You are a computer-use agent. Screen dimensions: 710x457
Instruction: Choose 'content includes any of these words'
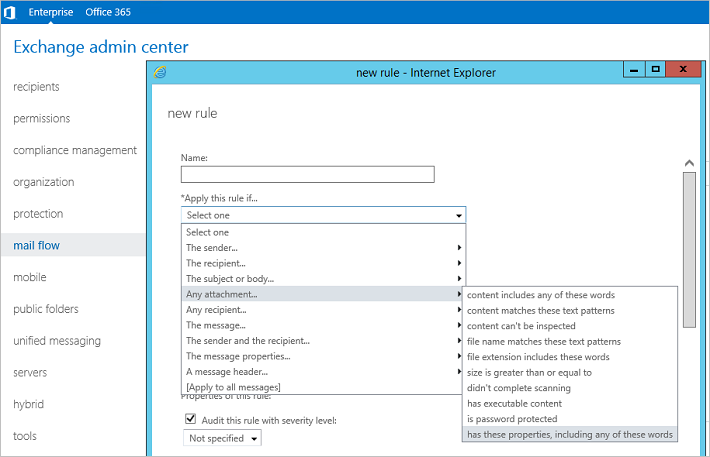(570, 295)
